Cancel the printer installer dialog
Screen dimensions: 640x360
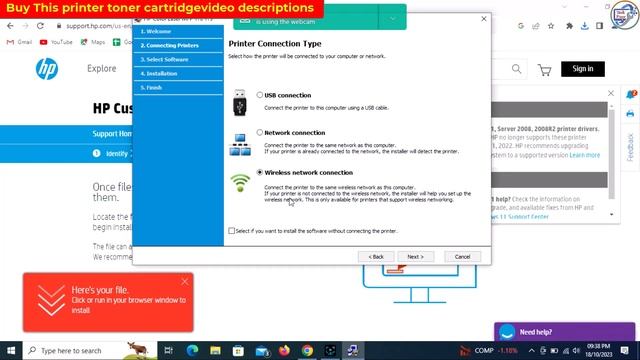point(462,256)
